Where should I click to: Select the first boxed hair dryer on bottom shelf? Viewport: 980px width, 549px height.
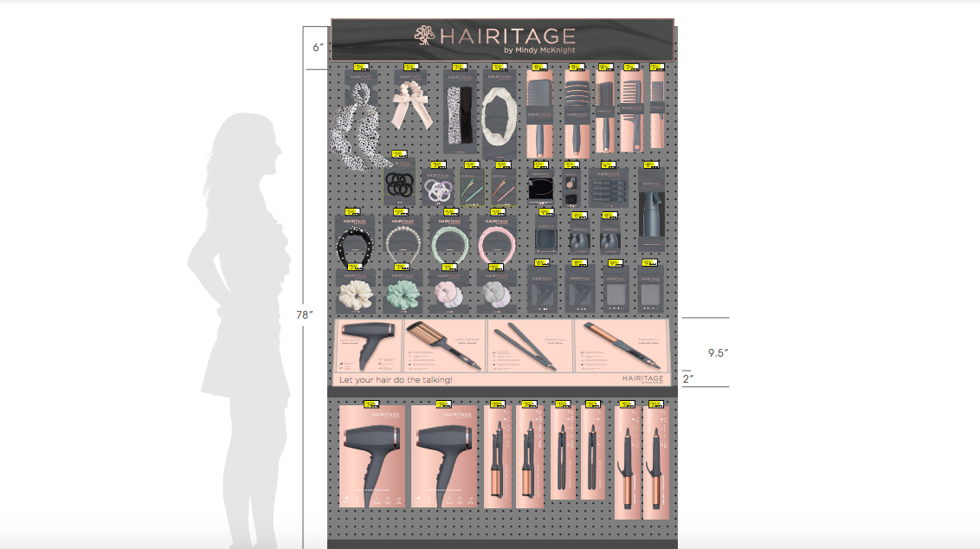(372, 456)
